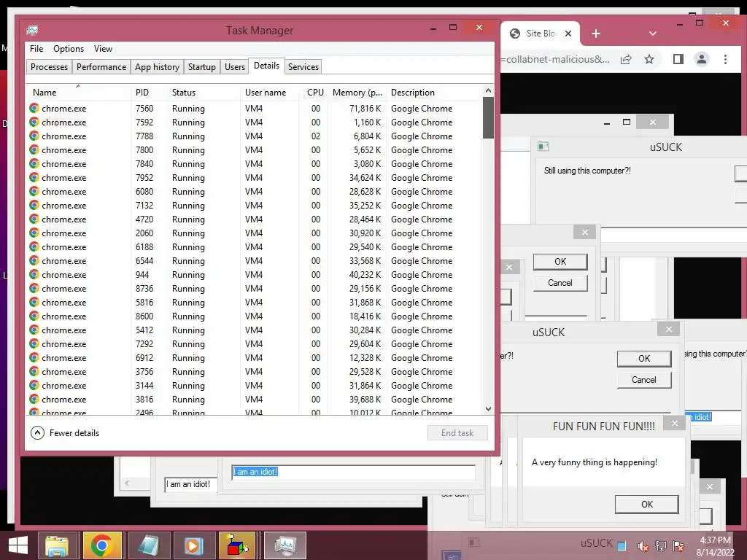Click the small 'I am an idiot!' input box
The width and height of the screenshot is (747, 560).
pos(190,484)
